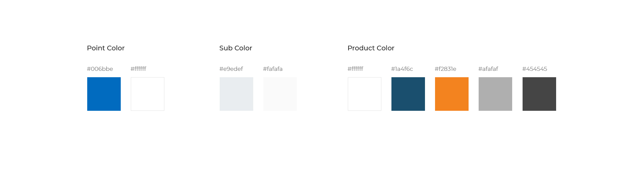This screenshot has width=644, height=188.
Task: Click the #006bbe hex code label
Action: click(100, 69)
